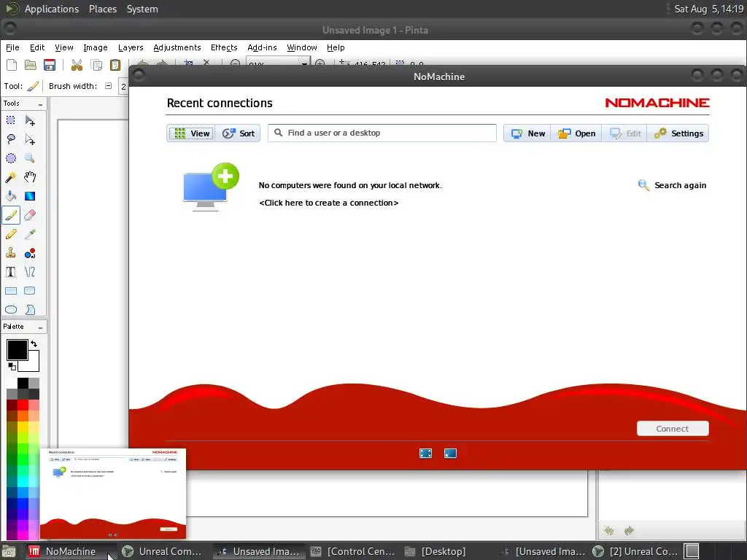
Task: Pick the bright red palette swatch
Action: [x=23, y=405]
